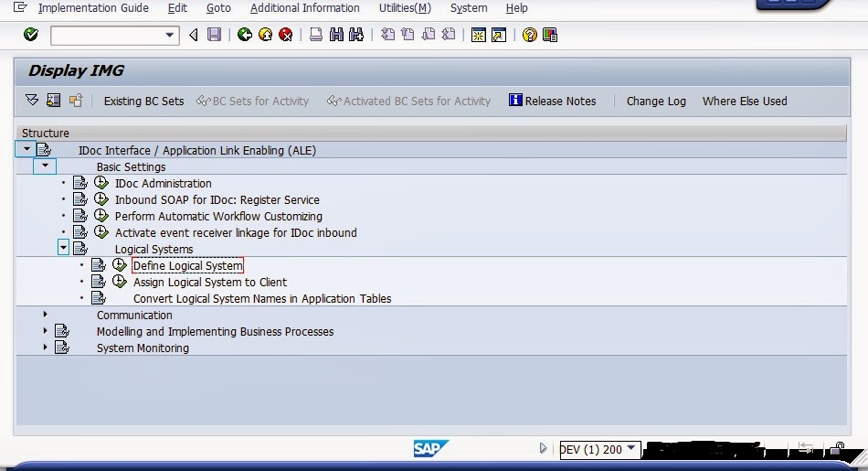This screenshot has height=471, width=868.
Task: Open the Help menu
Action: [x=516, y=7]
